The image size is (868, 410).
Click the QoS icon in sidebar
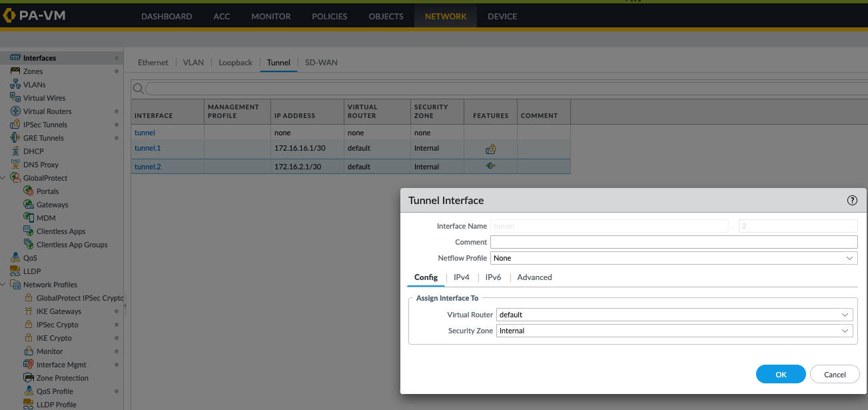15,258
